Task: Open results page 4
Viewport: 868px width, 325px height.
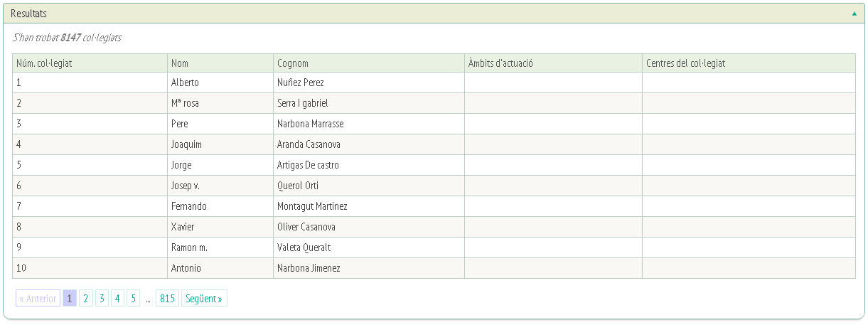Action: 117,299
